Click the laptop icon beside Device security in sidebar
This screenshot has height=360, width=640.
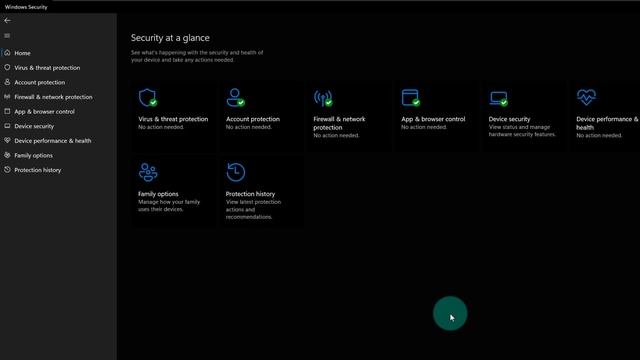(x=7, y=126)
